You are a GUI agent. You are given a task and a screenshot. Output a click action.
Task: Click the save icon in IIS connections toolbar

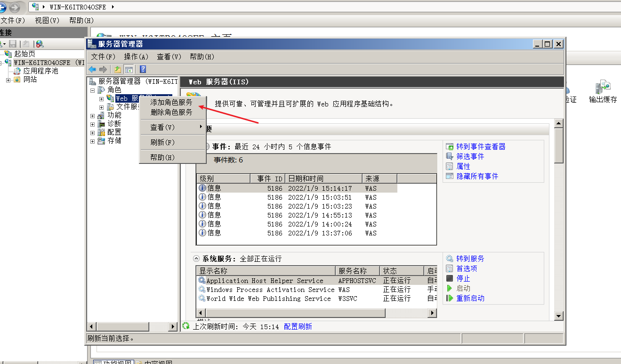pos(13,44)
